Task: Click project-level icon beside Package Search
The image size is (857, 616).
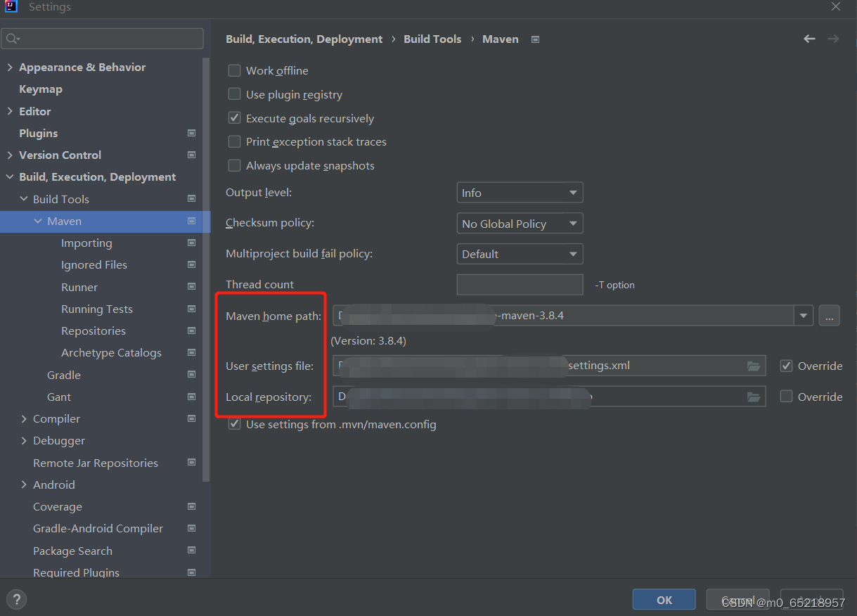Action: coord(192,551)
